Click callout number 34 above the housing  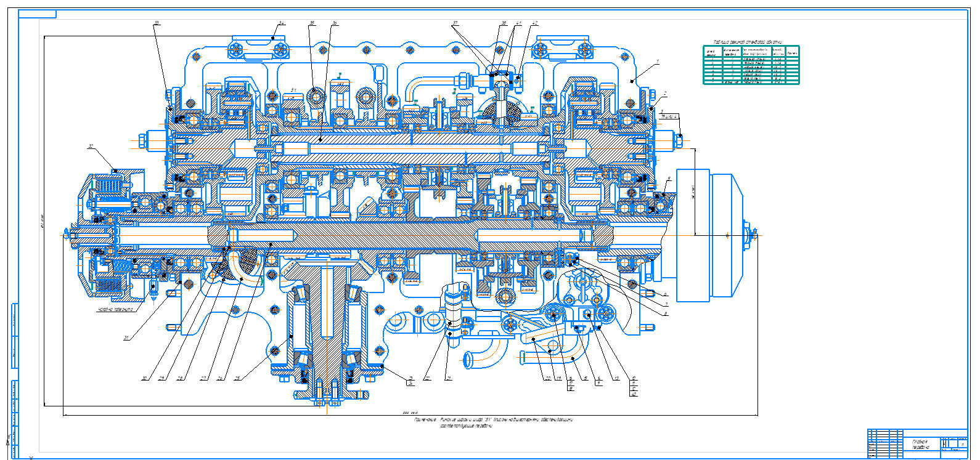[x=281, y=23]
